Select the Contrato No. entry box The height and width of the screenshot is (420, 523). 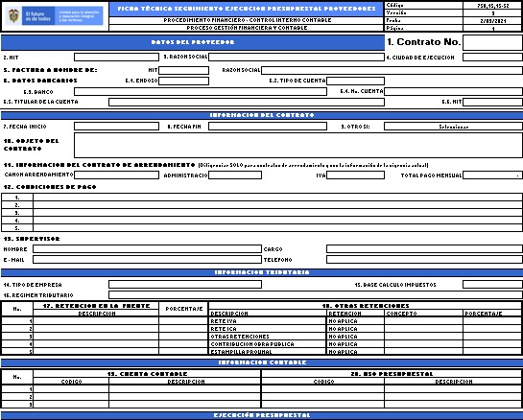coord(492,42)
